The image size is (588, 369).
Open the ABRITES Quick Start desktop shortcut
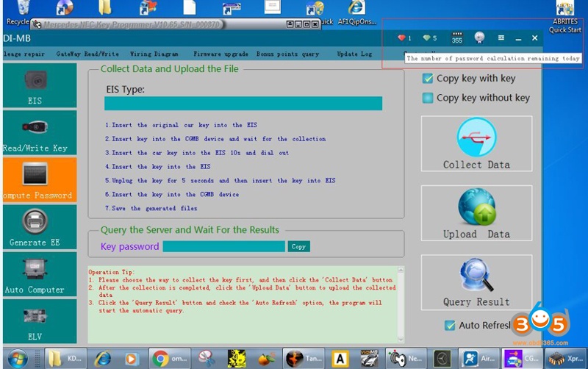pos(565,17)
